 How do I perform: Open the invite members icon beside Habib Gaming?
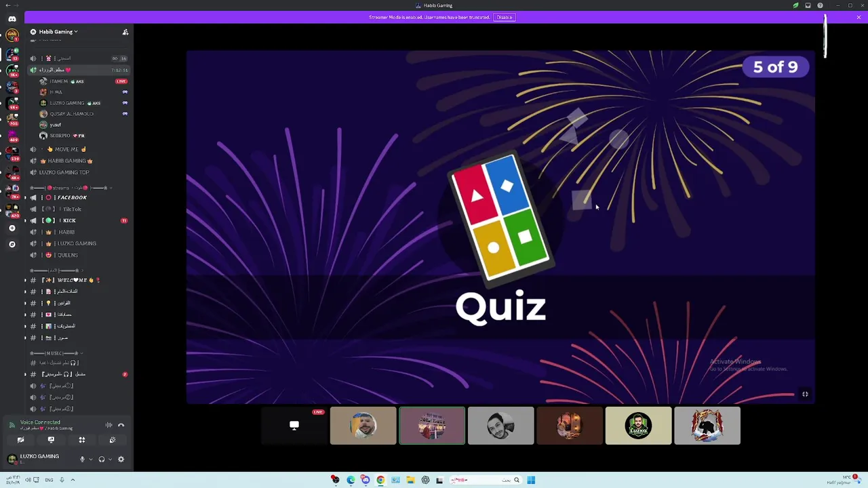pos(125,32)
